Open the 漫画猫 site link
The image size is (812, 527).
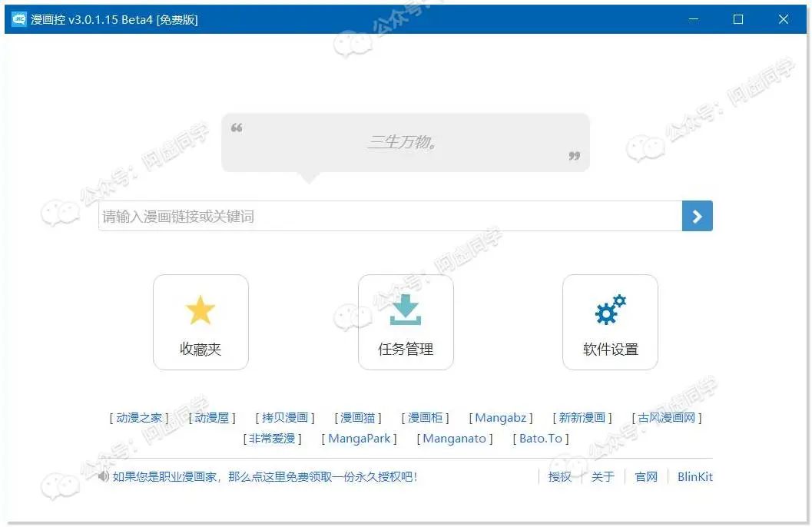[x=357, y=418]
